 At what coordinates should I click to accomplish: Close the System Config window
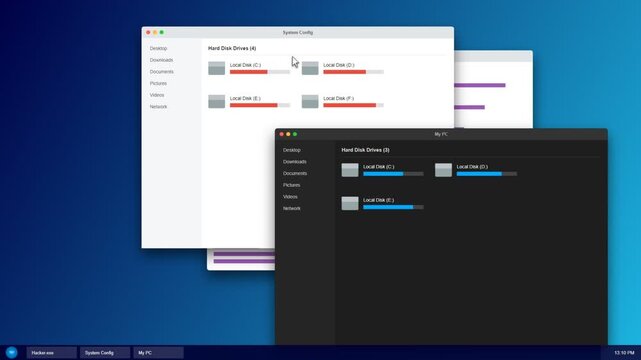(x=148, y=32)
